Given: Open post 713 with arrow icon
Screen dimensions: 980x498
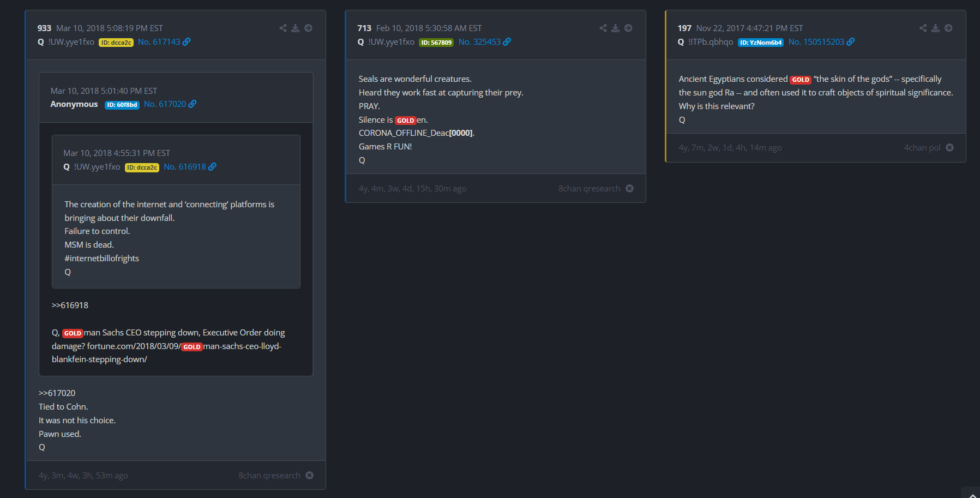Looking at the screenshot, I should tap(628, 28).
